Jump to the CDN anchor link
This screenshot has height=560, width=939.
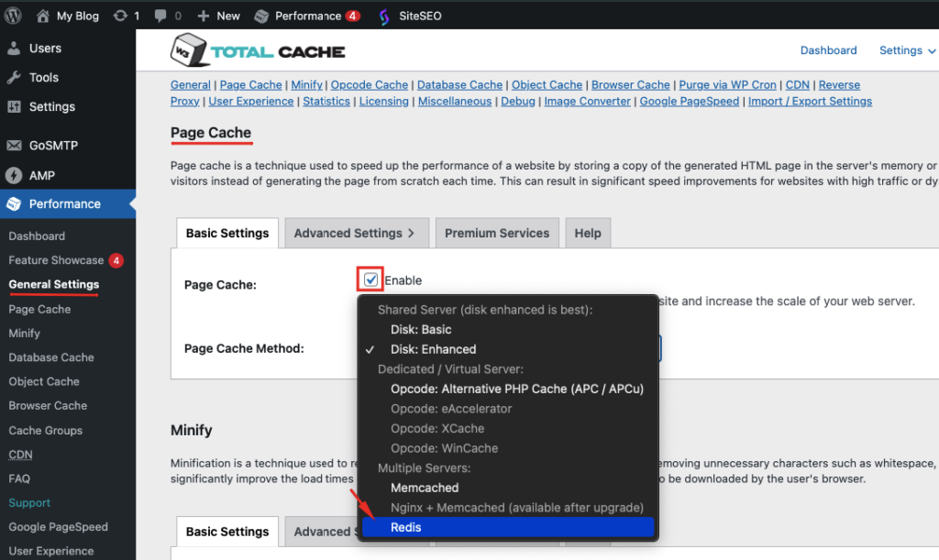797,85
